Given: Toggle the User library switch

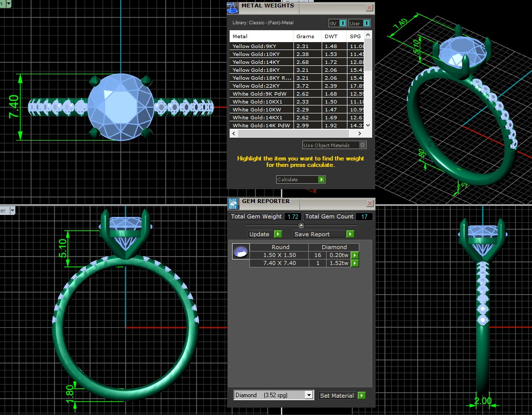Looking at the screenshot, I should (x=366, y=23).
